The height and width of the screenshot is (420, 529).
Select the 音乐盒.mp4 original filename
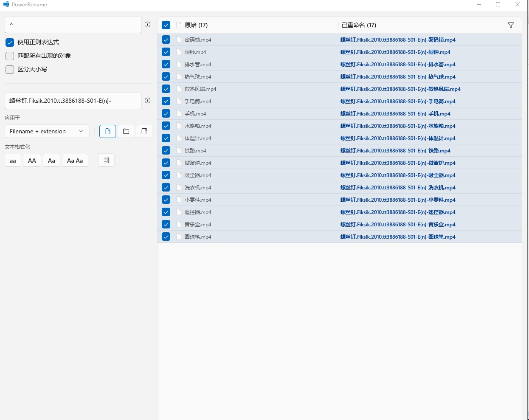click(198, 224)
